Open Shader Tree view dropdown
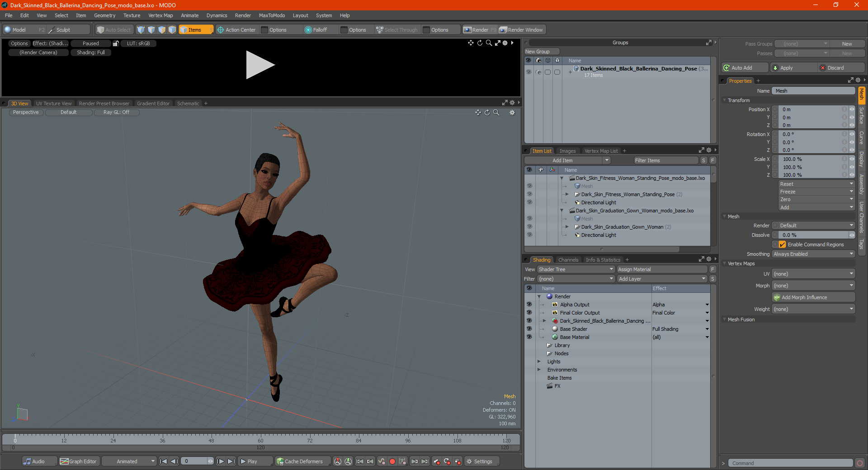The image size is (868, 470). 576,269
